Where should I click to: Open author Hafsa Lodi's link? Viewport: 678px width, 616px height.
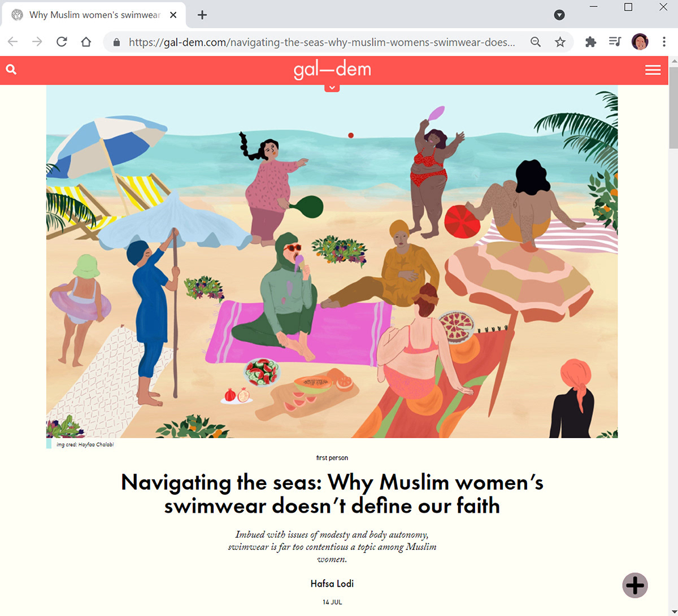pos(332,583)
